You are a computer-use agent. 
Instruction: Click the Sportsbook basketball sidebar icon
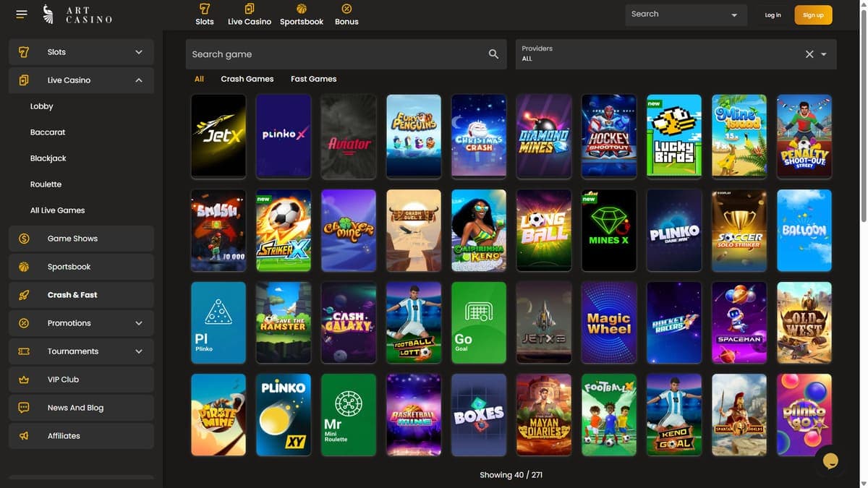click(24, 267)
